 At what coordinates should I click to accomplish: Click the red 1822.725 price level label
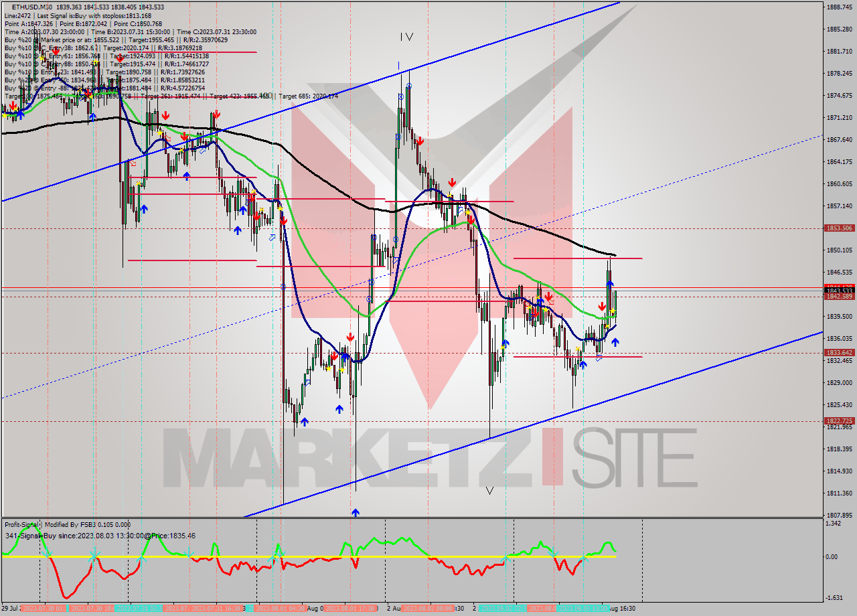[x=839, y=420]
